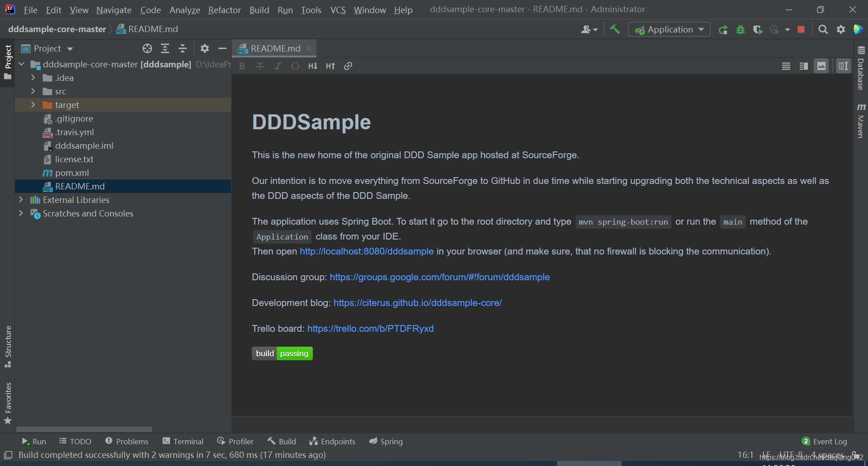Click the Build Project hammer icon
This screenshot has width=868, height=466.
pyautogui.click(x=615, y=29)
